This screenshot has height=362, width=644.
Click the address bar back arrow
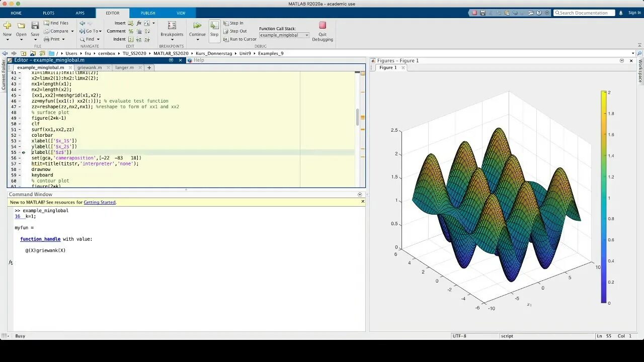(5, 53)
